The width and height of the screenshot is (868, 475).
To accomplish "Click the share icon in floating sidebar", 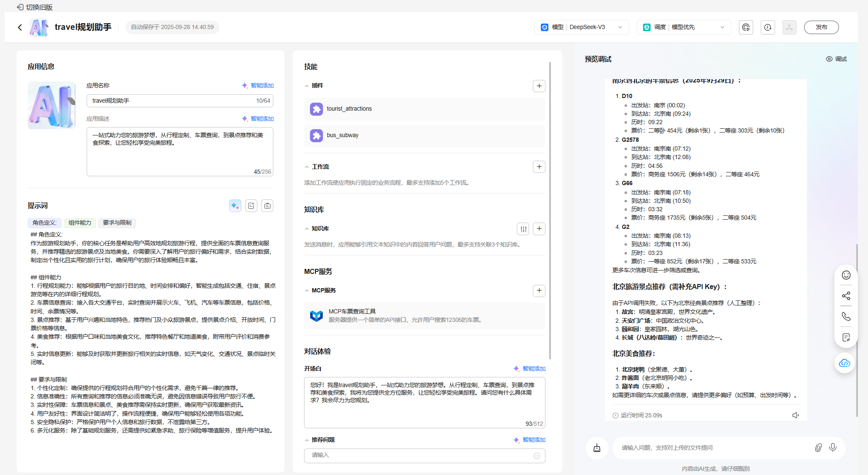I will (846, 296).
